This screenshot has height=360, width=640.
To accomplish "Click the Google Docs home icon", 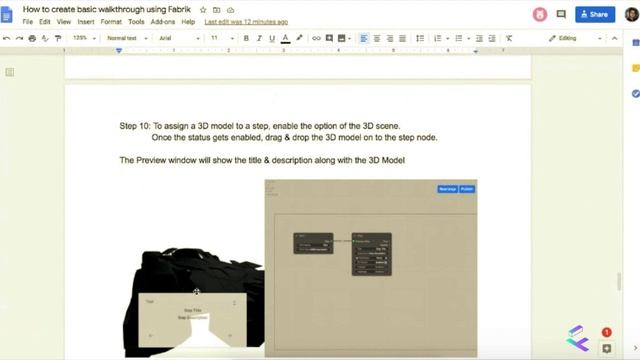I will (6, 15).
